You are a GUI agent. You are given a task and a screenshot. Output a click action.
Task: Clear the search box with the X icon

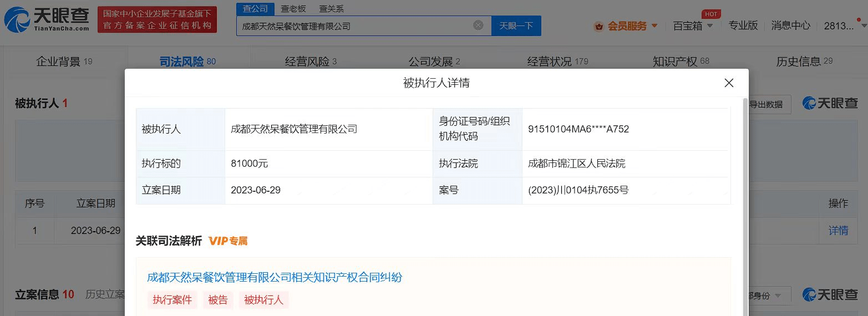tap(478, 26)
